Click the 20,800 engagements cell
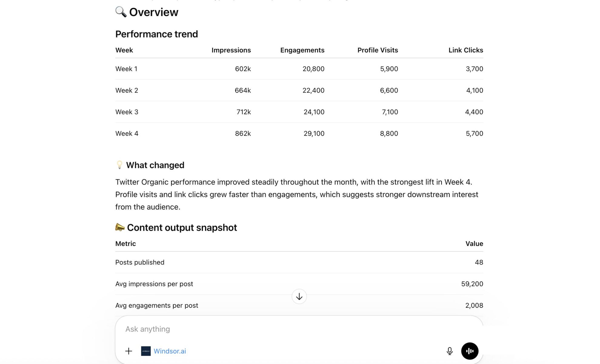 click(x=313, y=69)
